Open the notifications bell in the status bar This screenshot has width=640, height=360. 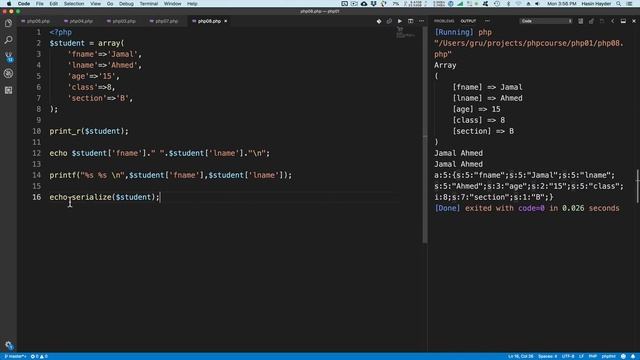tap(633, 356)
